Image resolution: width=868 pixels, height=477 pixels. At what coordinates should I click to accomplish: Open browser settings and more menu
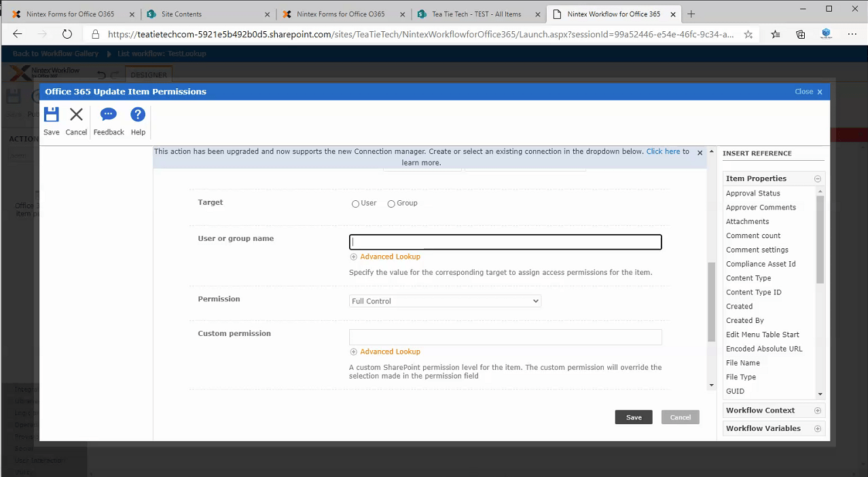pyautogui.click(x=852, y=34)
